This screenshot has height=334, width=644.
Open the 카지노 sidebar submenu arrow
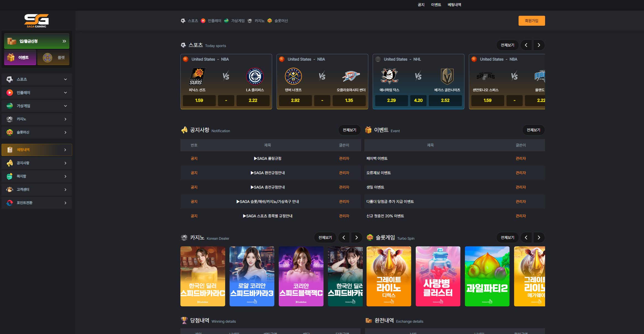(65, 119)
